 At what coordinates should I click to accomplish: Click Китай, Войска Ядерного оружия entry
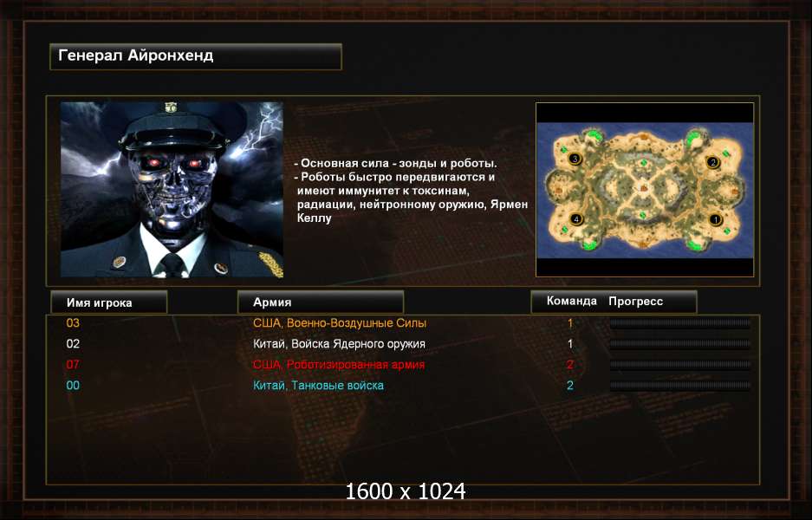339,344
